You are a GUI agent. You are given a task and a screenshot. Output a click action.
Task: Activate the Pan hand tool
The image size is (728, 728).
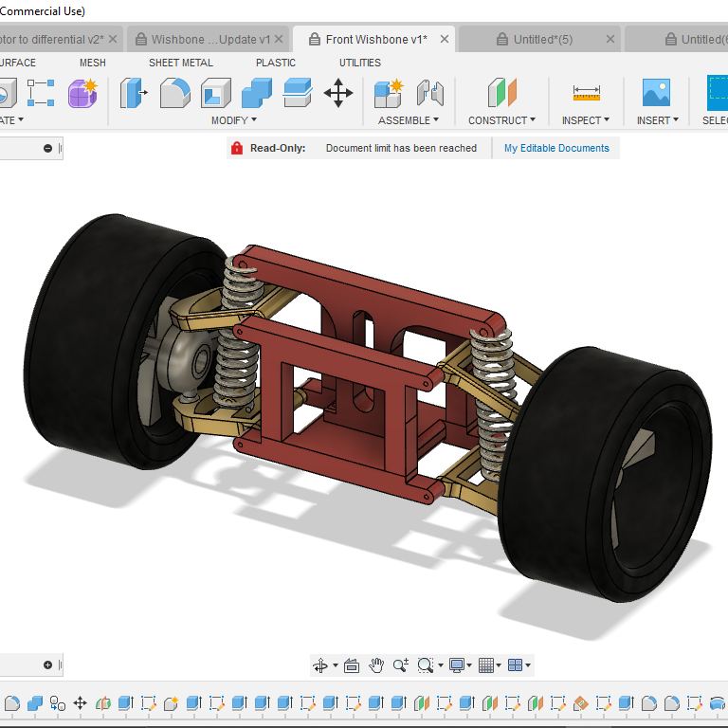click(x=376, y=665)
